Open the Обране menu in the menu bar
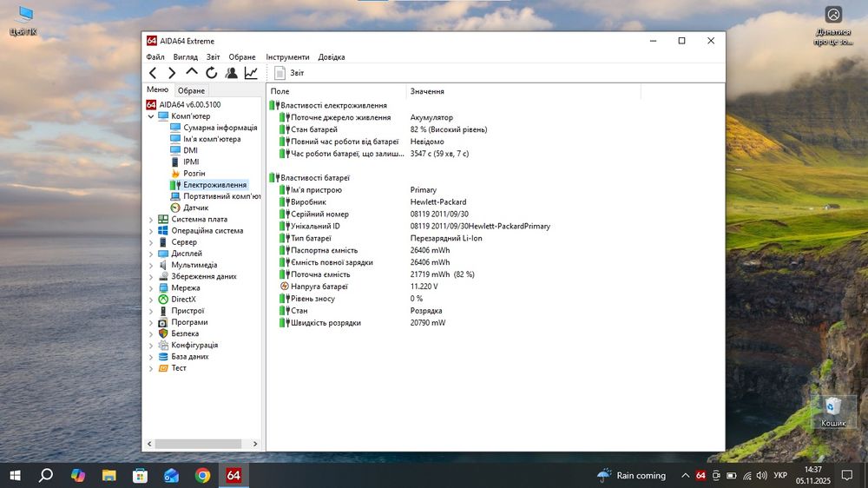Image resolution: width=868 pixels, height=488 pixels. coord(242,57)
